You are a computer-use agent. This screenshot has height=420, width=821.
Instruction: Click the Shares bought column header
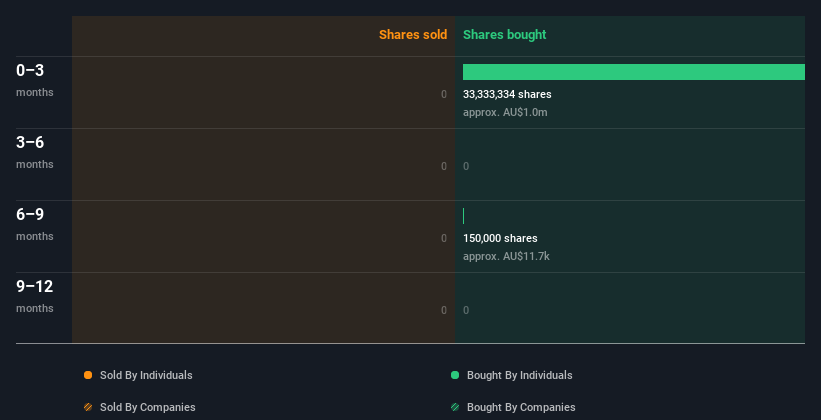[x=505, y=35]
